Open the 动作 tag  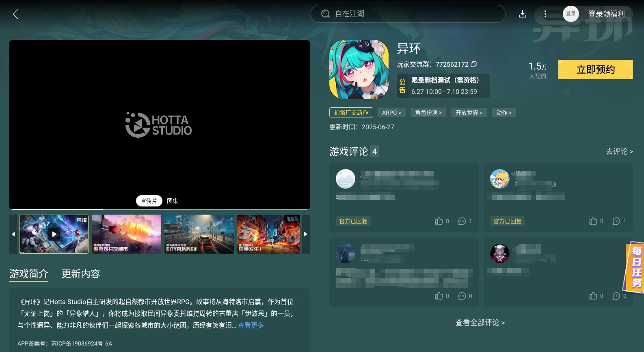(x=504, y=113)
